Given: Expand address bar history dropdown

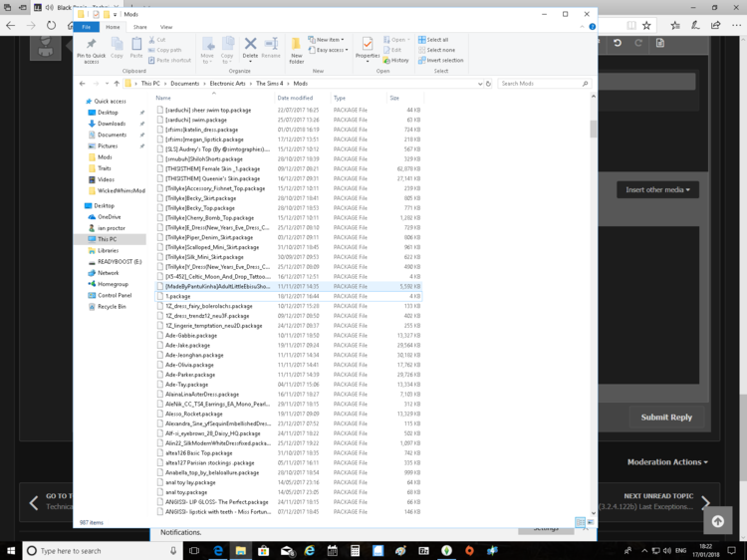Looking at the screenshot, I should click(x=480, y=84).
